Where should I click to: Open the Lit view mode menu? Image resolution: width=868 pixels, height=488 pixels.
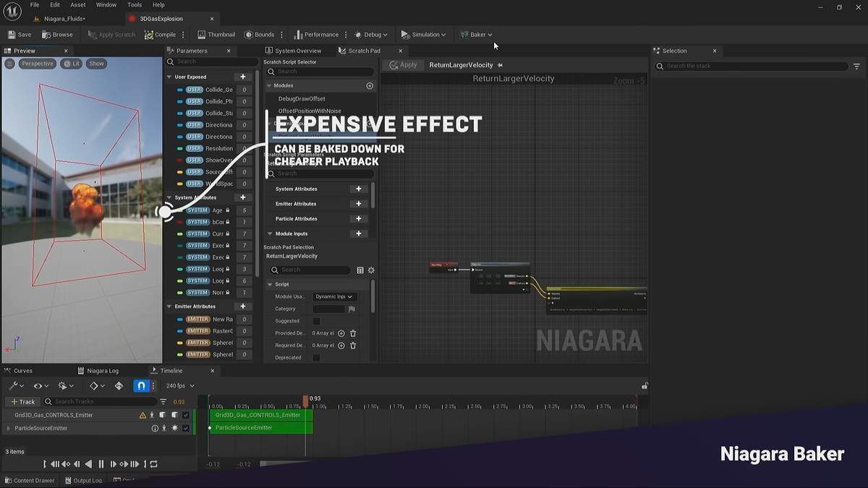[x=72, y=64]
